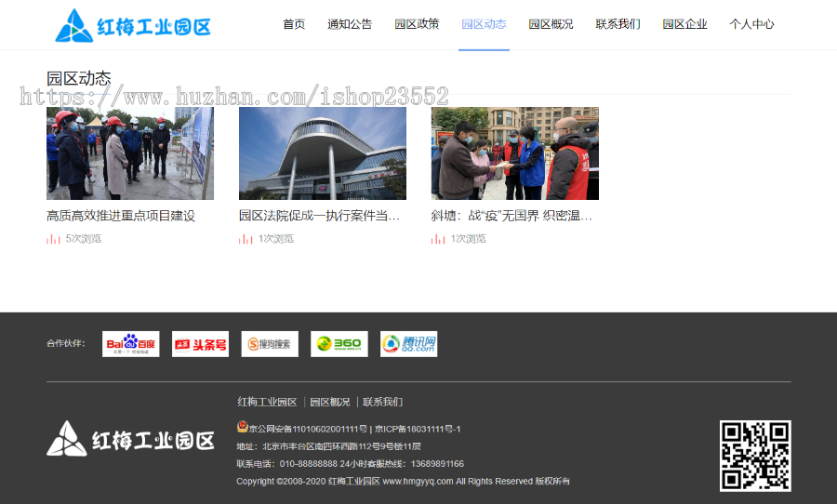Screen dimensions: 837x504
Task: Click the footer address line 北京市丰台区
Action: pos(329,446)
